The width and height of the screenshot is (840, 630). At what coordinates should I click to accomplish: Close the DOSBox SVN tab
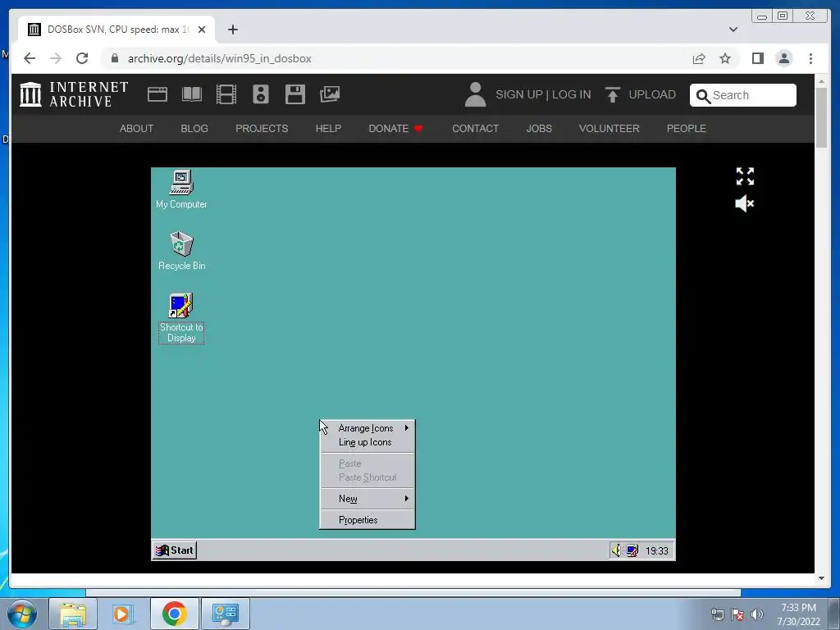[202, 30]
